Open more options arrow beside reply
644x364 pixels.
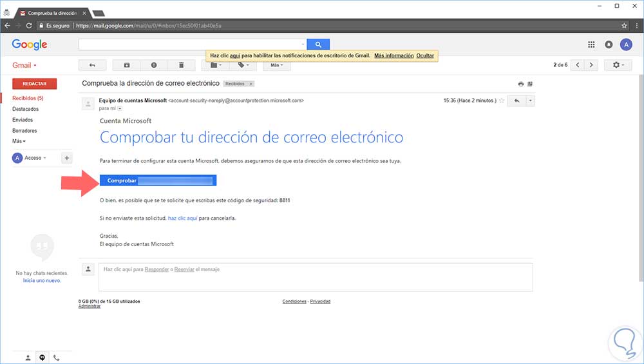pyautogui.click(x=530, y=101)
